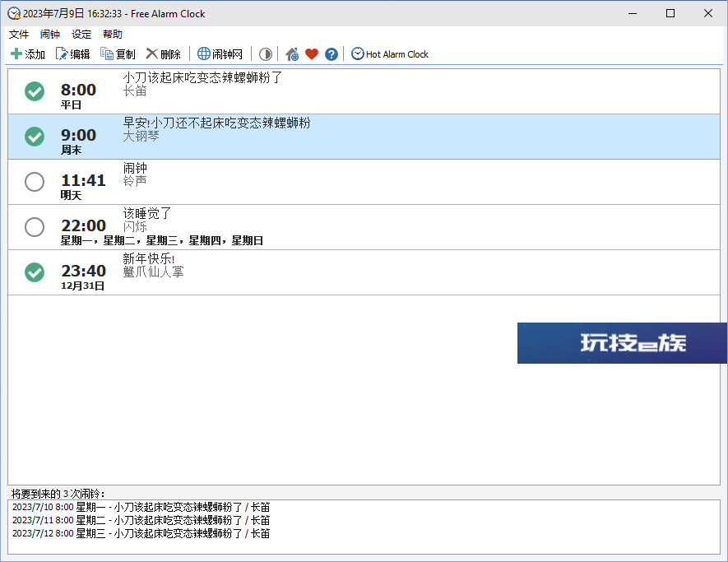
Task: Disable the 9:00 weekend alarm checkmark
Action: (35, 137)
